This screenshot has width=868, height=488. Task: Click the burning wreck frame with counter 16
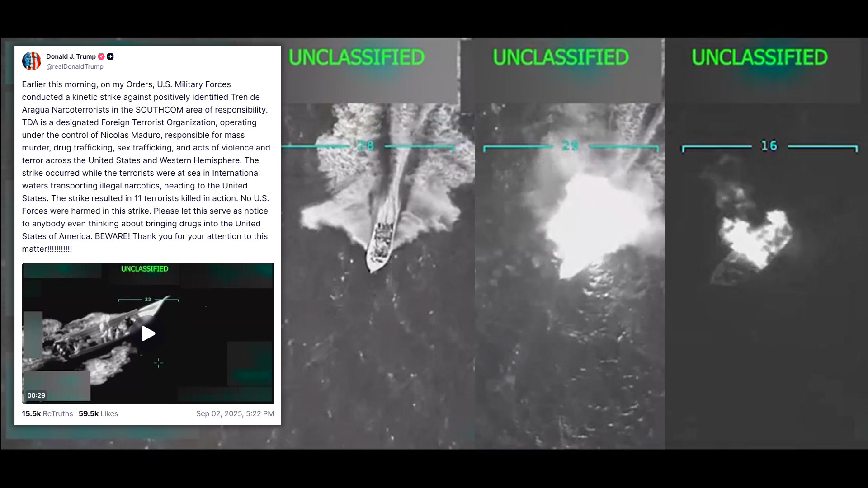[766, 244]
